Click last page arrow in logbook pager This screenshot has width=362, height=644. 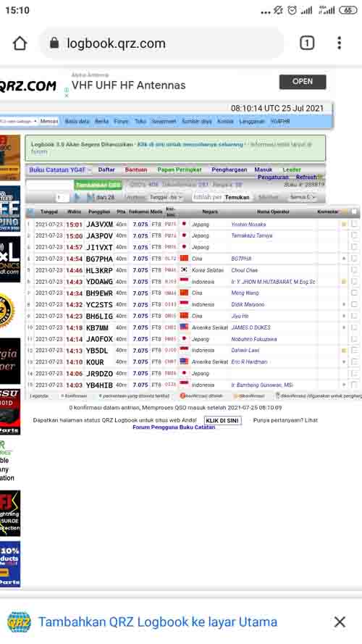click(90, 198)
